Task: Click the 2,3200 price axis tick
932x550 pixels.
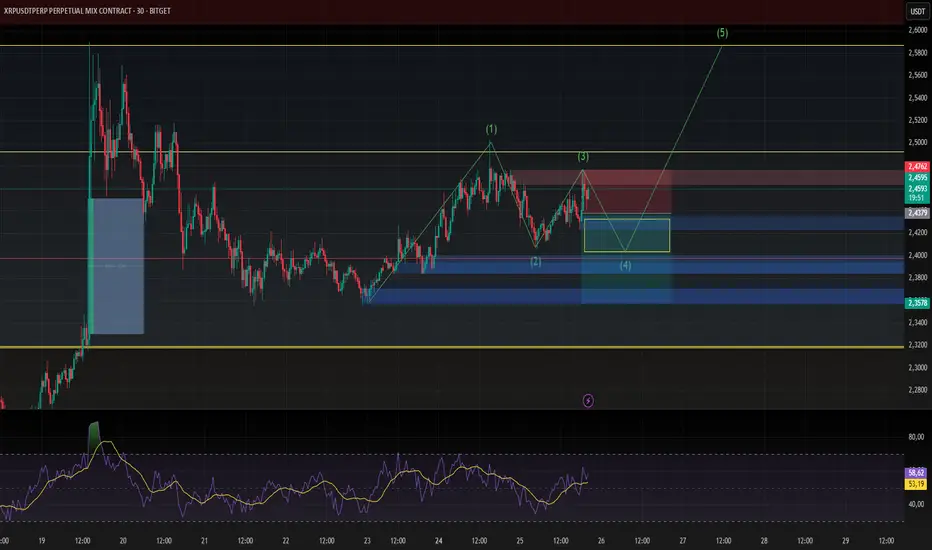Action: (918, 345)
